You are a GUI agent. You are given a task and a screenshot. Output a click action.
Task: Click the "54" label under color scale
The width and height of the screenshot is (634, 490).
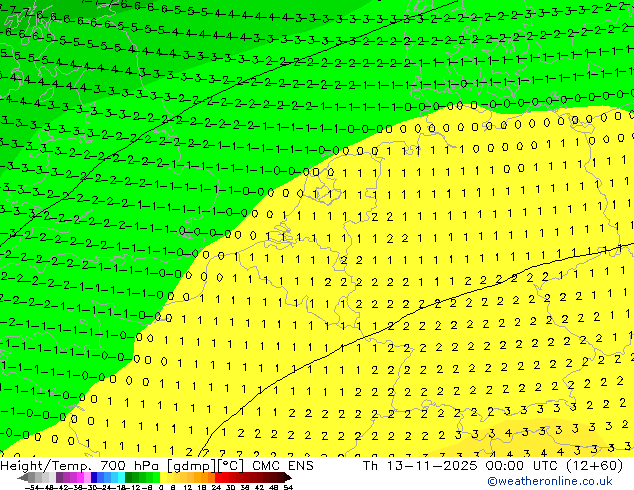pyautogui.click(x=288, y=487)
